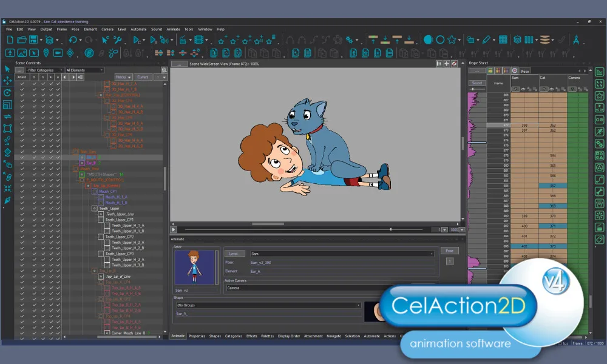This screenshot has height=364, width=607.
Task: Open the History dropdown in Scene Contents
Action: coord(123,77)
